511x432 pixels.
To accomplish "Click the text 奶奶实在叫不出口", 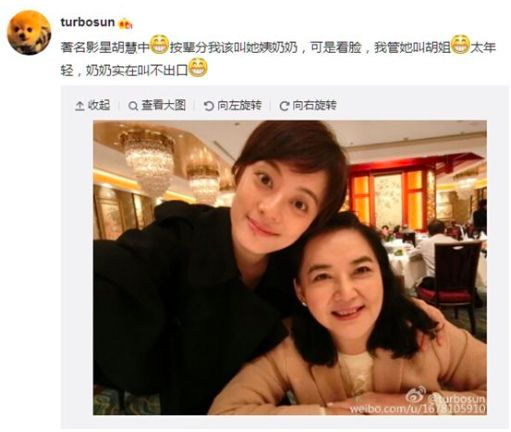I will [137, 70].
